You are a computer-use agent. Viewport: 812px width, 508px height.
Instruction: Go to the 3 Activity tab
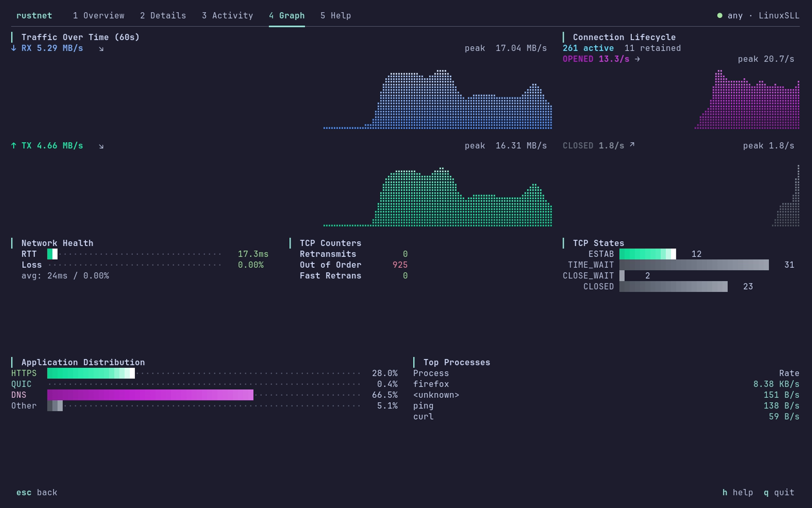(x=227, y=16)
